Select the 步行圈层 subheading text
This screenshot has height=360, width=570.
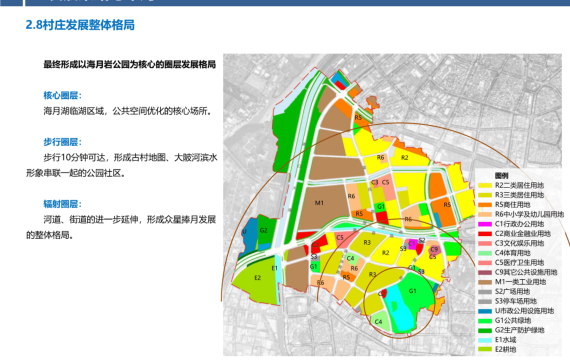coord(63,142)
